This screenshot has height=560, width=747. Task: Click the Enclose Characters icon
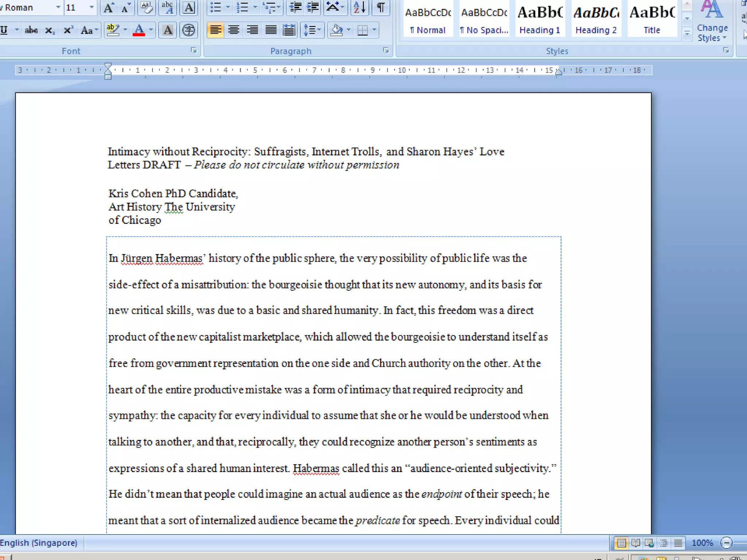tap(189, 30)
